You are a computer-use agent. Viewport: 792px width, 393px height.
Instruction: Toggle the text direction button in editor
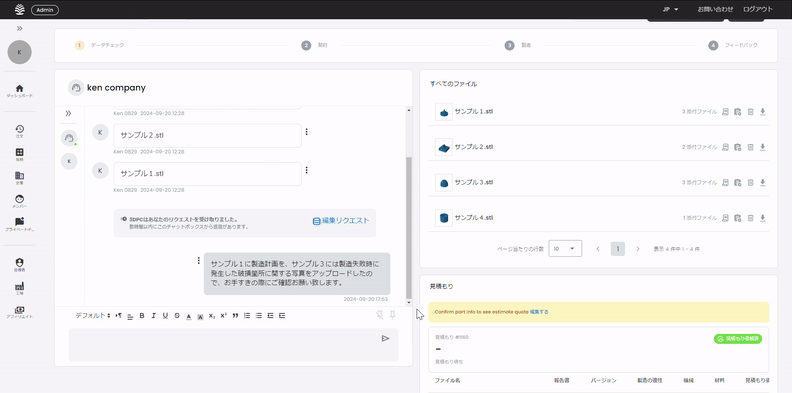click(119, 316)
